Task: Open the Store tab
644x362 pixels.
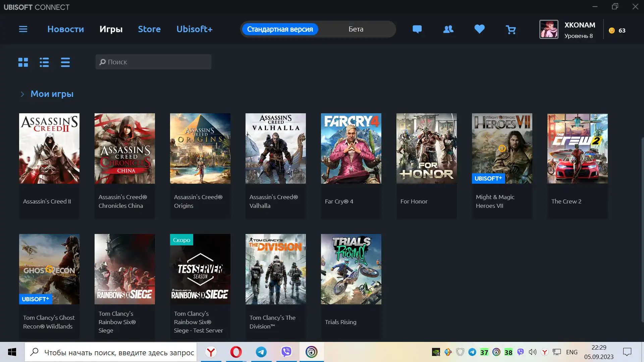Action: pos(149,29)
